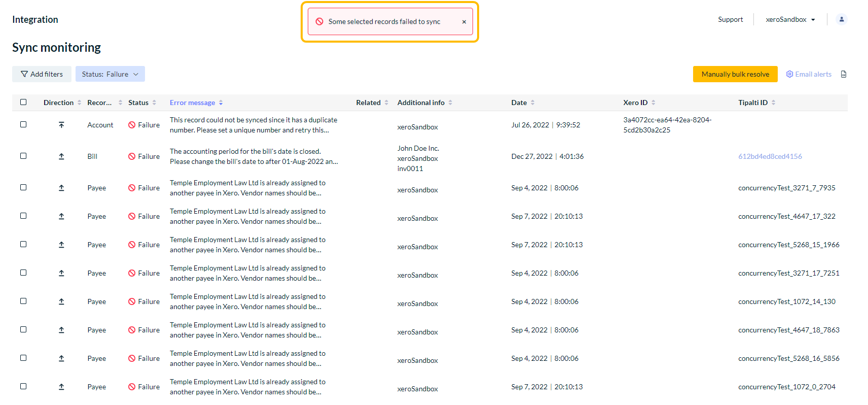
Task: Click sort icon on Xero ID column
Action: (x=653, y=103)
